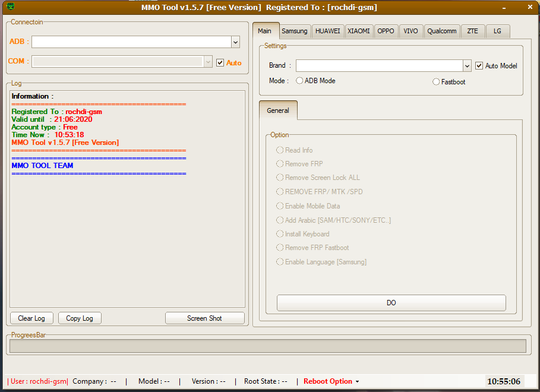Close the MMO Tool window
Viewport: 540px width, 392px height.
coord(530,7)
